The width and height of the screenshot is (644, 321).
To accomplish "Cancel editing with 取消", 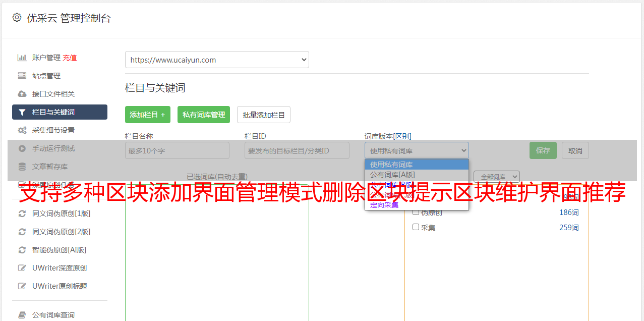I will point(575,150).
